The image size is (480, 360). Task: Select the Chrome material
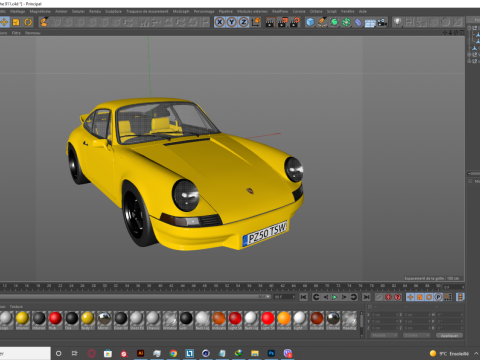[333, 320]
